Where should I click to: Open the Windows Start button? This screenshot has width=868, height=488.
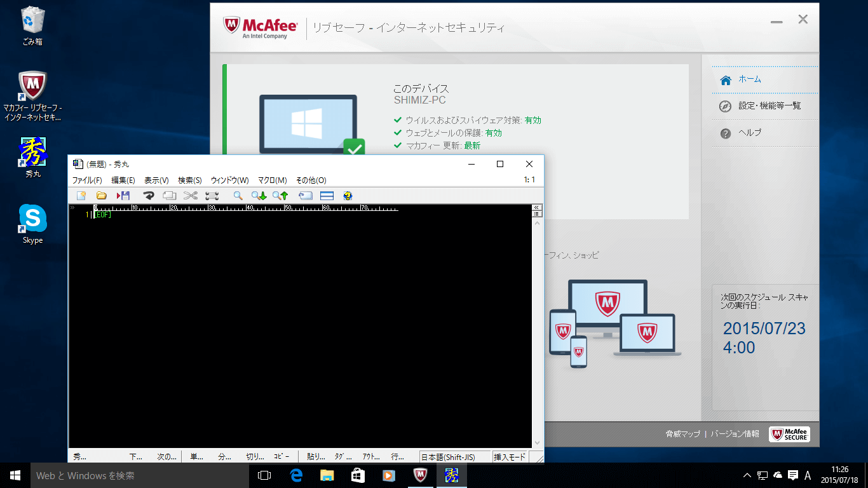15,475
